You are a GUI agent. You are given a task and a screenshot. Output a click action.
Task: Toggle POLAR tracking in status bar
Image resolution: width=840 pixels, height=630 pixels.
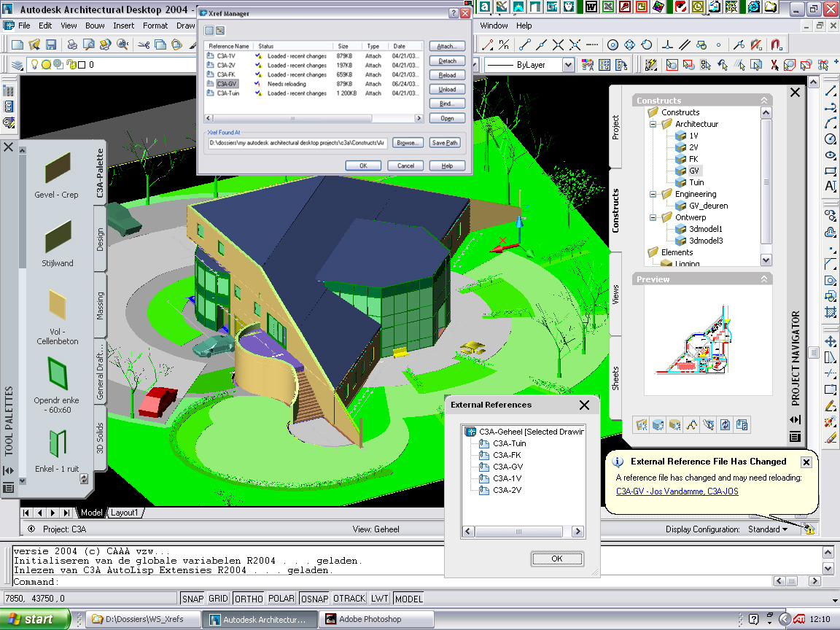pos(281,599)
